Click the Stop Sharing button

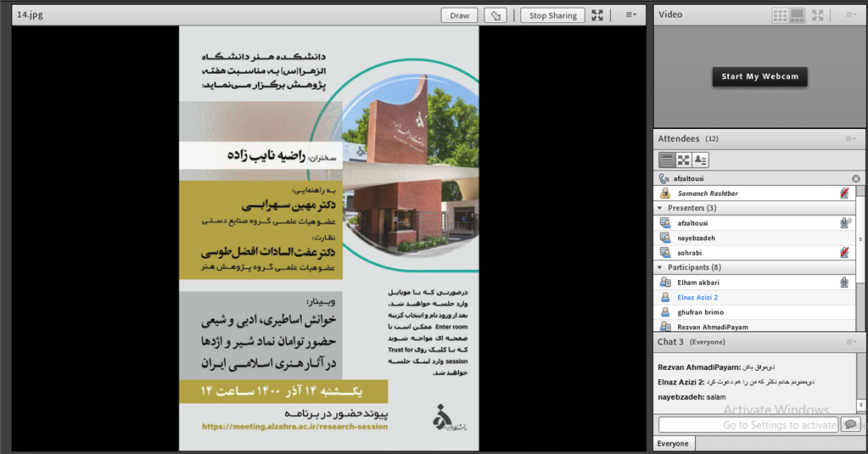(x=552, y=15)
